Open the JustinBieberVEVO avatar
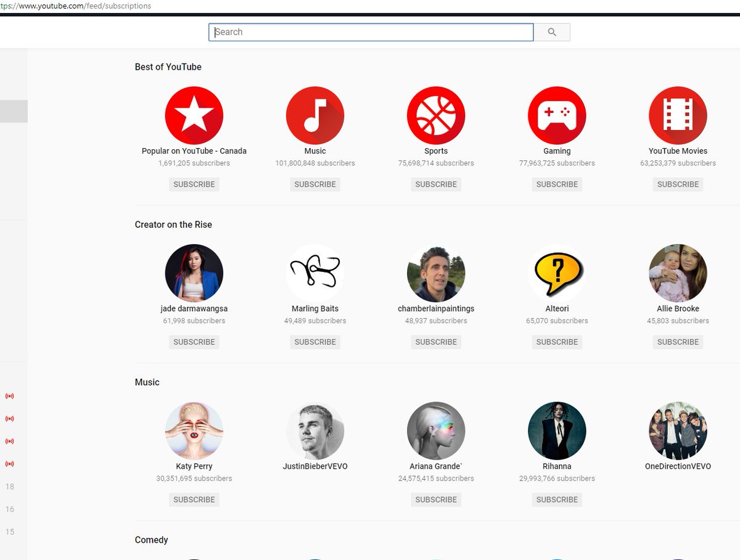This screenshot has width=740, height=560. click(x=315, y=431)
